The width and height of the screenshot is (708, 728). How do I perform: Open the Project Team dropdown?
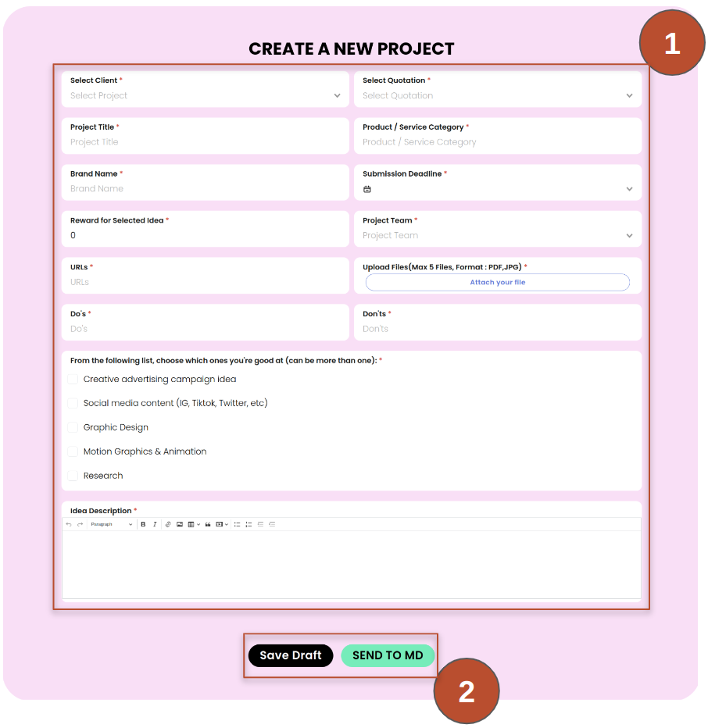click(x=497, y=235)
